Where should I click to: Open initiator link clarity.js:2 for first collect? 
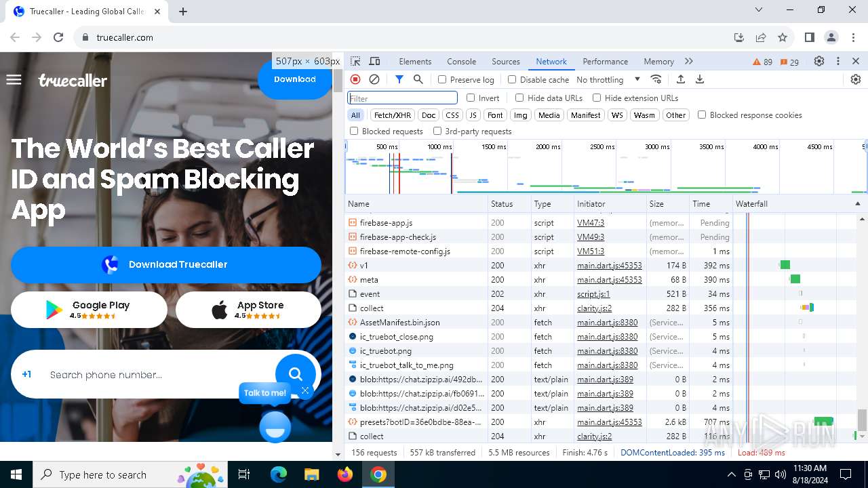tap(594, 308)
